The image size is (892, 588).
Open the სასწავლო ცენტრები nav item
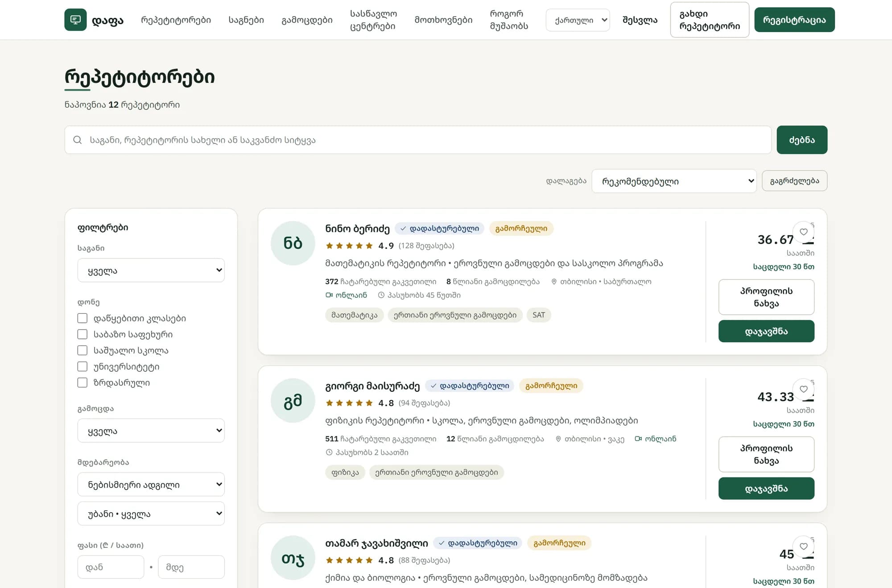click(x=373, y=20)
